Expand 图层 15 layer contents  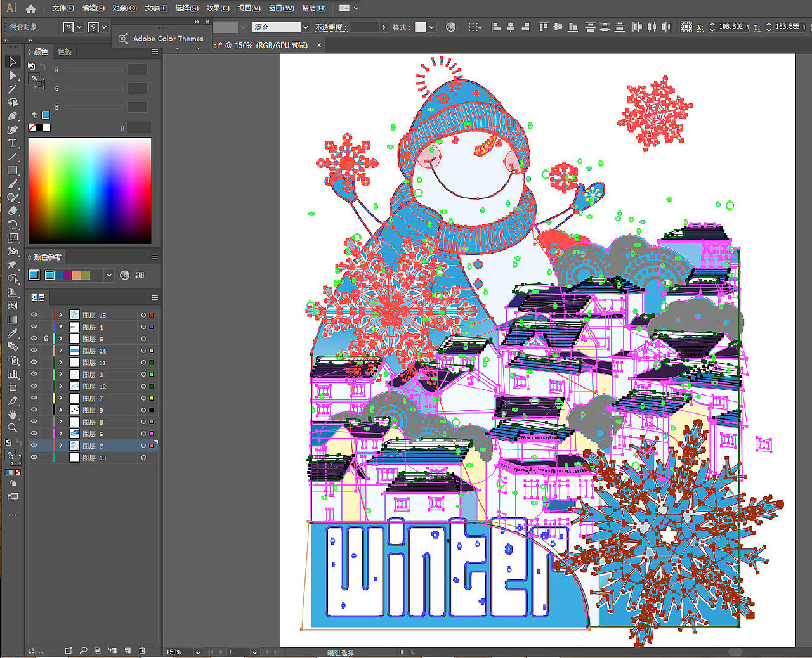click(x=61, y=315)
